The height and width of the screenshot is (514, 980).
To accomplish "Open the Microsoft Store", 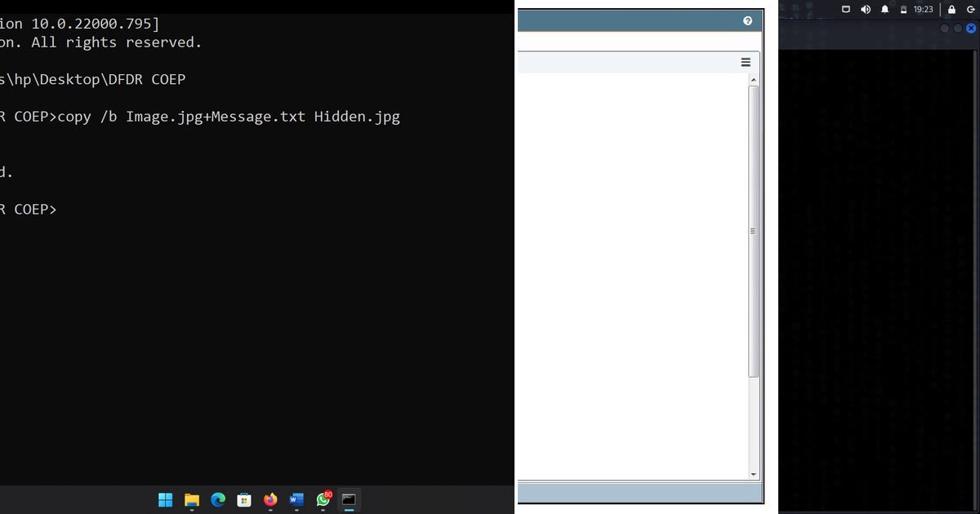I will [244, 499].
